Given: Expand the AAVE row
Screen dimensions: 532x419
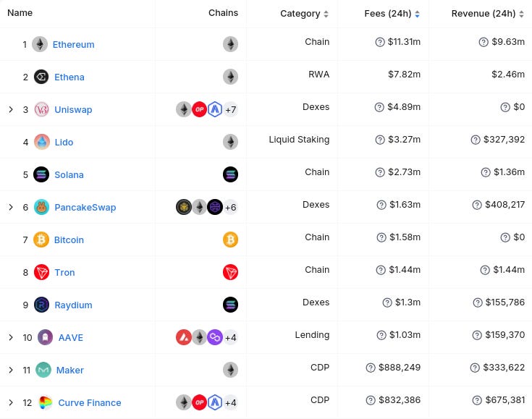Looking at the screenshot, I should tap(11, 337).
